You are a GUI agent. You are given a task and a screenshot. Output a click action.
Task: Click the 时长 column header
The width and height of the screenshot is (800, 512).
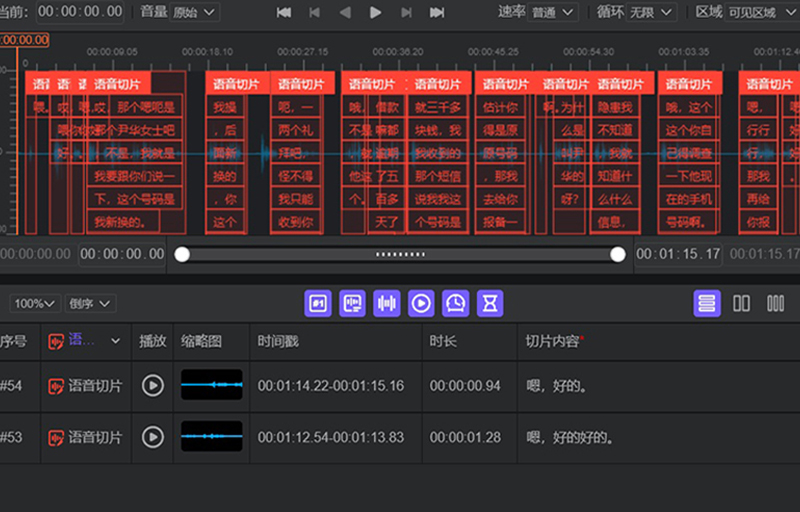coord(442,341)
